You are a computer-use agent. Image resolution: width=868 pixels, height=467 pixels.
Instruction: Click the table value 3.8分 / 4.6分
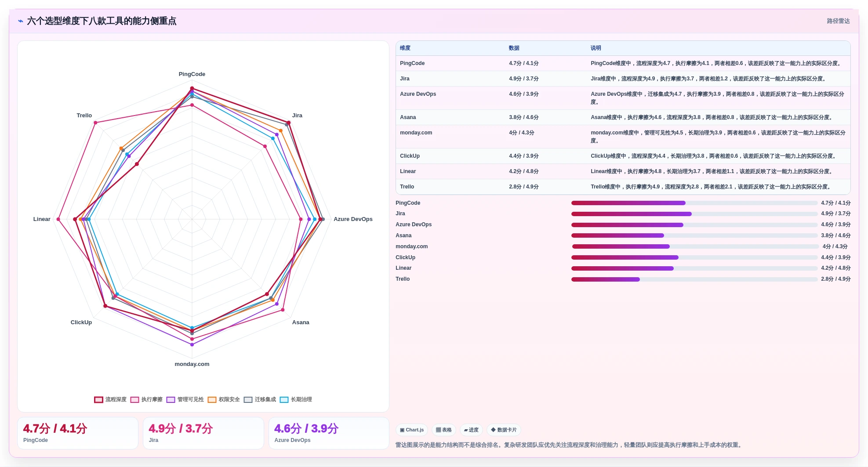524,117
